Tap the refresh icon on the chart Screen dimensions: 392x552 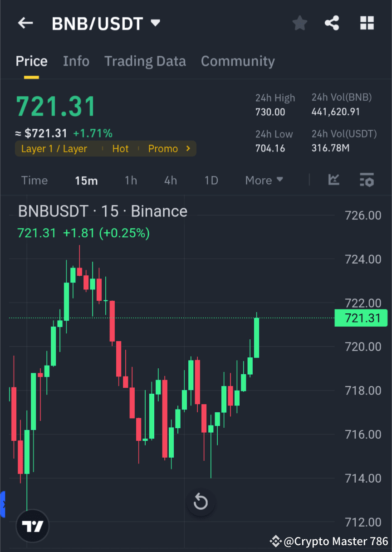[201, 502]
